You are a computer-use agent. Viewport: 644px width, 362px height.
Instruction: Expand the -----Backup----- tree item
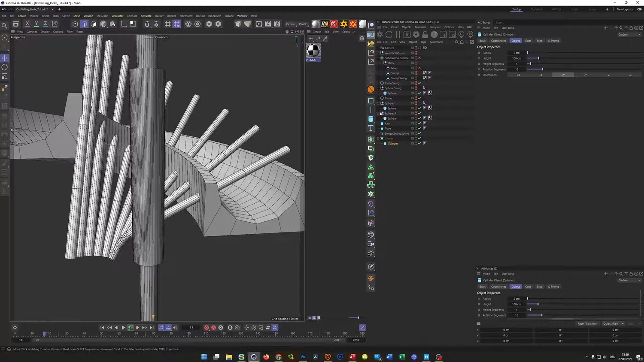pos(378,53)
